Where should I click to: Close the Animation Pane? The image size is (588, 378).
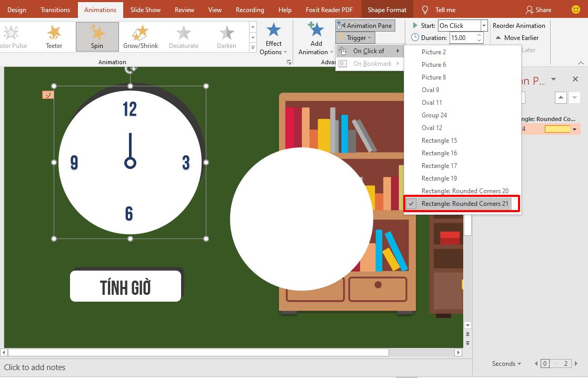click(x=575, y=79)
